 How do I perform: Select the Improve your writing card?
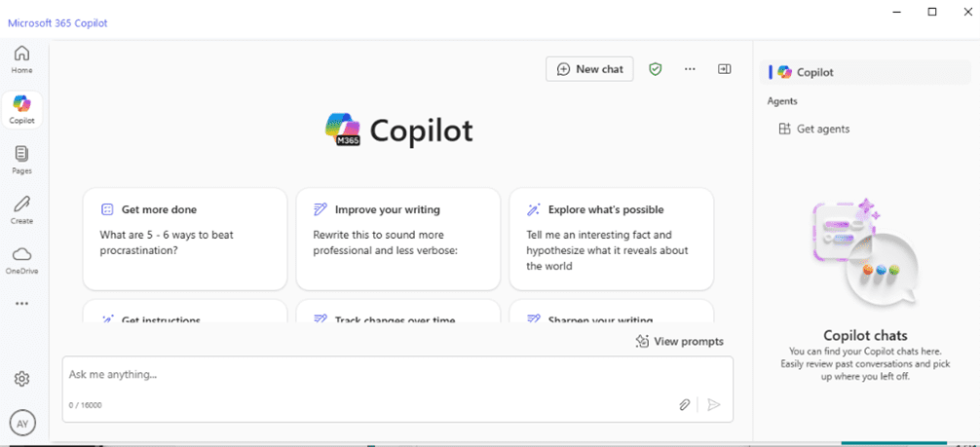click(x=397, y=239)
